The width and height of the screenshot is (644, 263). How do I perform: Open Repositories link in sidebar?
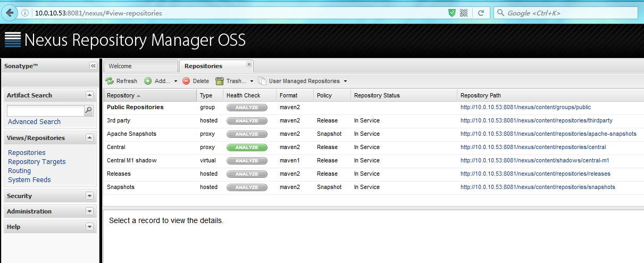[x=27, y=153]
